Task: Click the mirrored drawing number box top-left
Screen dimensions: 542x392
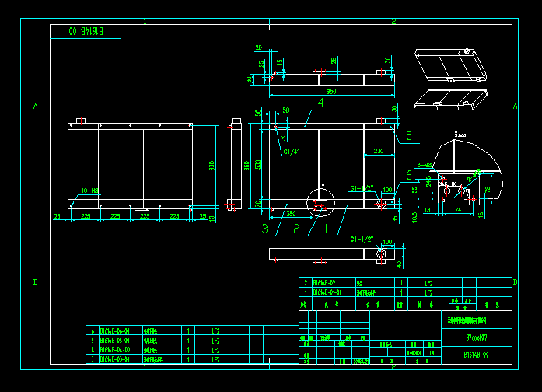Action: click(x=86, y=31)
